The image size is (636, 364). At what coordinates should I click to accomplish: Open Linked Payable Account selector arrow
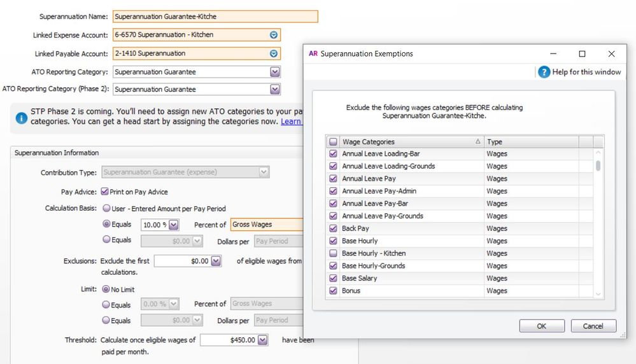pos(274,53)
